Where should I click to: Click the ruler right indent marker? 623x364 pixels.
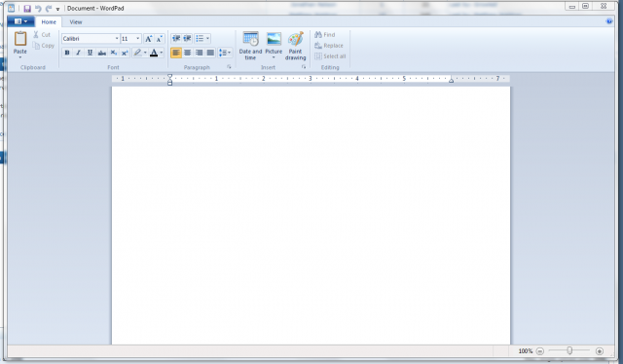(451, 80)
